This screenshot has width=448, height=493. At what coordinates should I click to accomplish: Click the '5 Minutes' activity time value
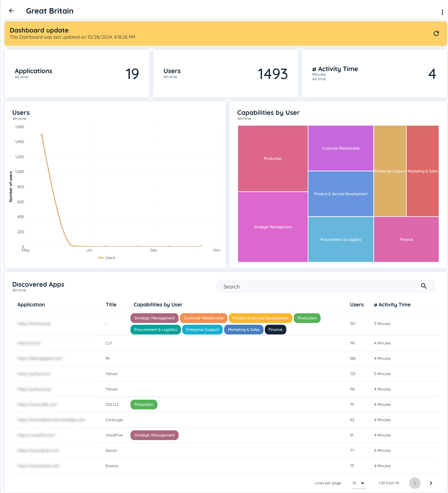click(382, 374)
